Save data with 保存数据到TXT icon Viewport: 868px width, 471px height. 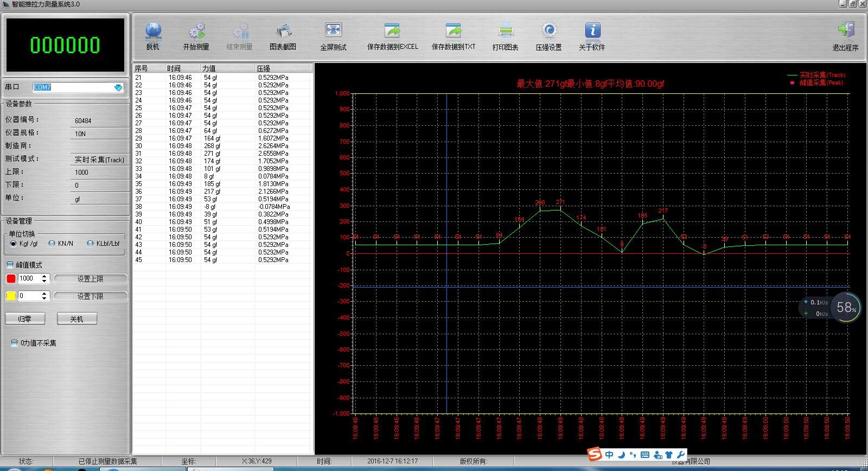(x=454, y=36)
